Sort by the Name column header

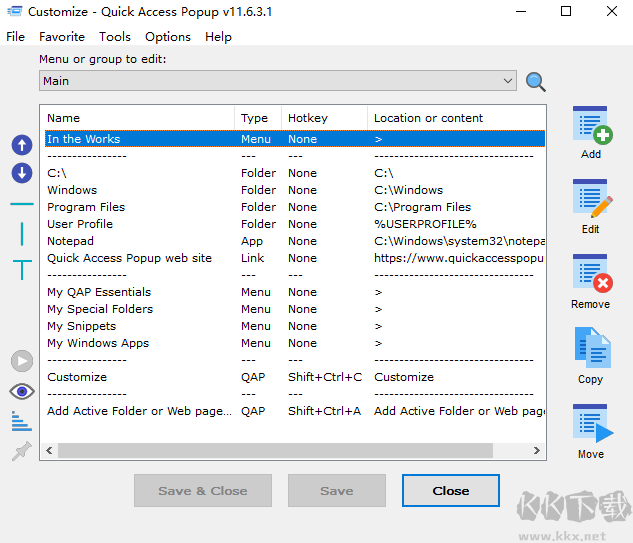pyautogui.click(x=139, y=118)
